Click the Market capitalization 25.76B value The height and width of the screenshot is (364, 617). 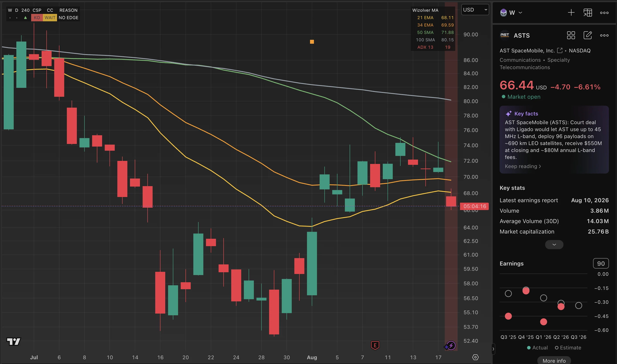point(598,232)
